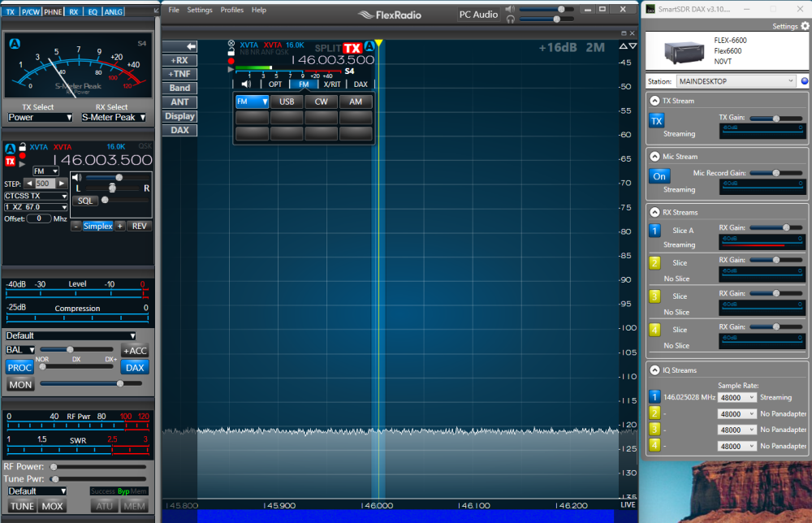Click REV reverse button

(140, 227)
